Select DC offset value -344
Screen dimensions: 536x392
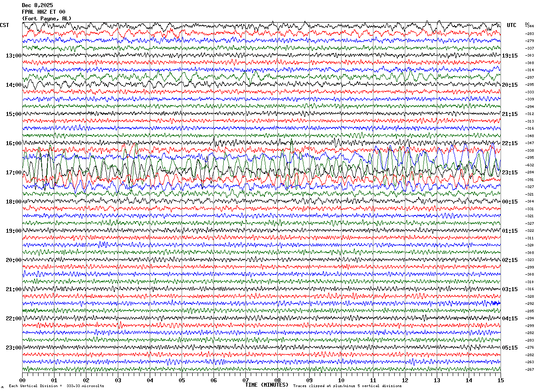click(529, 26)
